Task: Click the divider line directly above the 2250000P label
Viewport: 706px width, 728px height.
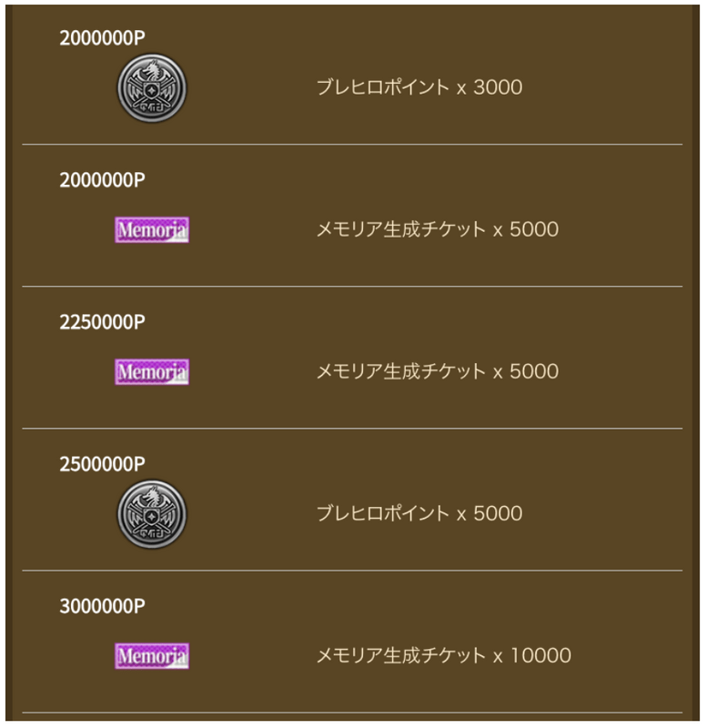Action: [x=352, y=286]
